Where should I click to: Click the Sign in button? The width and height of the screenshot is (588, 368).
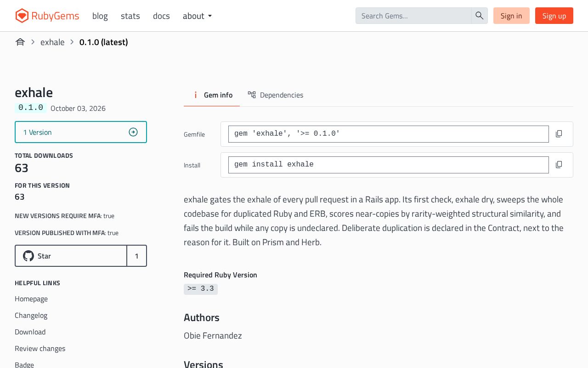pyautogui.click(x=511, y=16)
